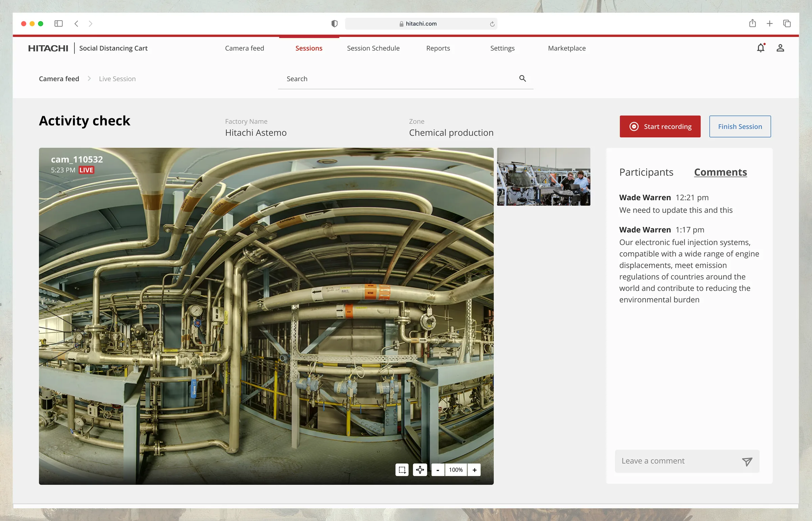Zoom out the camera view with minus

(438, 470)
